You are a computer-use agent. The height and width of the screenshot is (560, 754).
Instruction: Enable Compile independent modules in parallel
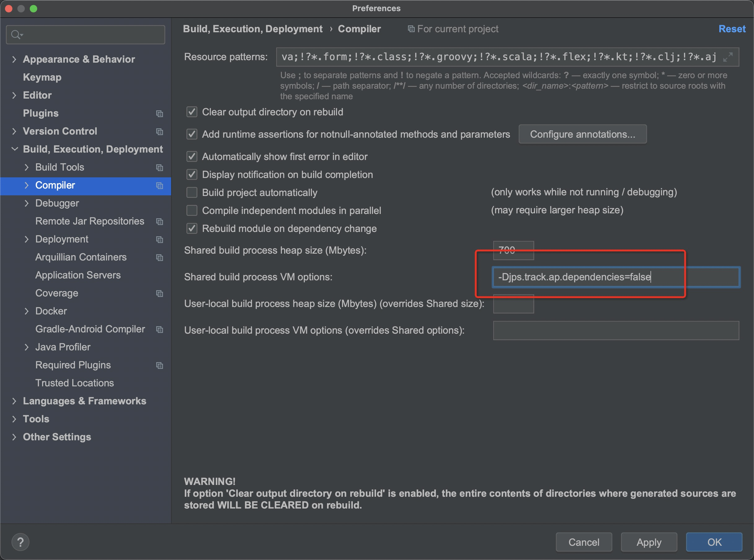click(x=192, y=211)
